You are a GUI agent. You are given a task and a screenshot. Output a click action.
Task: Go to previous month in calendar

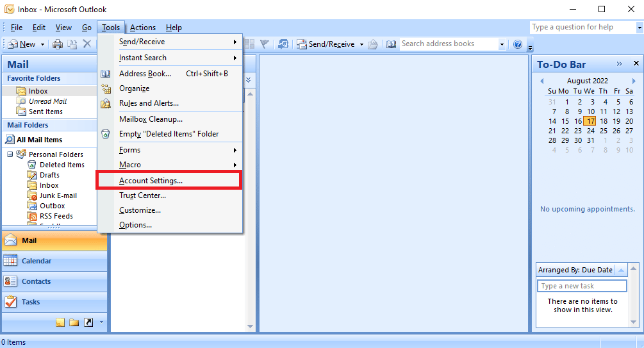click(x=541, y=81)
